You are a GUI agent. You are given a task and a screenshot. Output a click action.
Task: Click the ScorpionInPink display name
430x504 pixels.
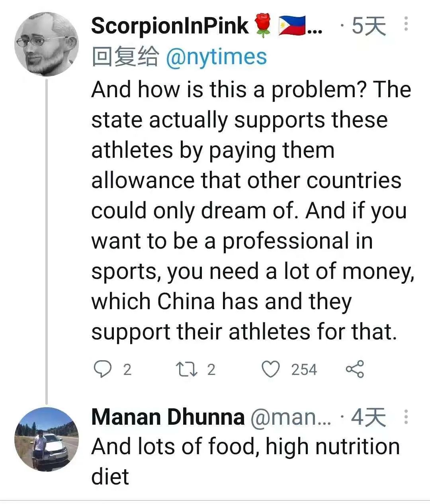click(170, 26)
